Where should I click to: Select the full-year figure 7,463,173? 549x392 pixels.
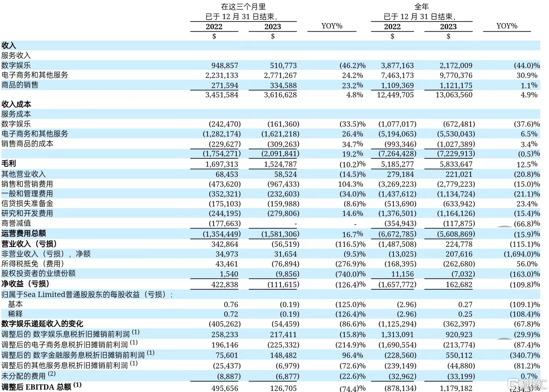coord(397,75)
